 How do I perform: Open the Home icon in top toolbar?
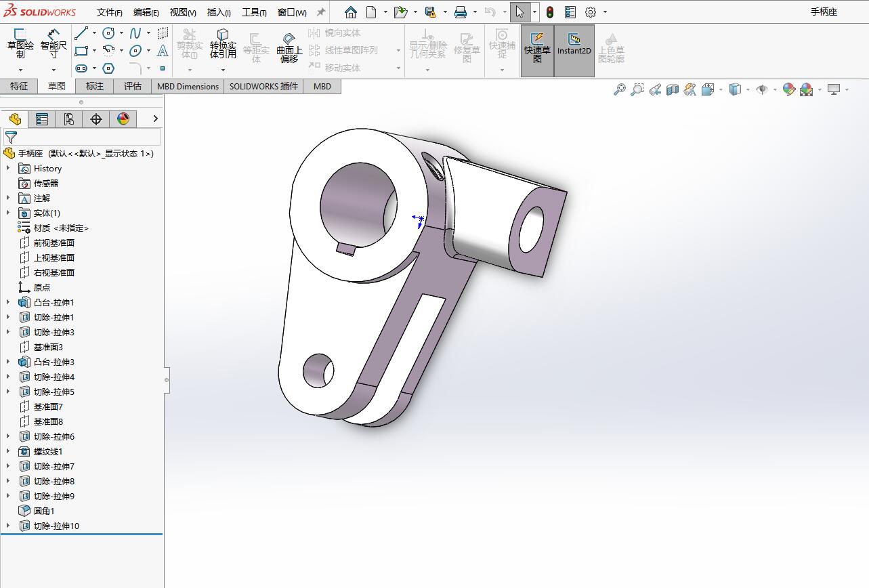(350, 12)
